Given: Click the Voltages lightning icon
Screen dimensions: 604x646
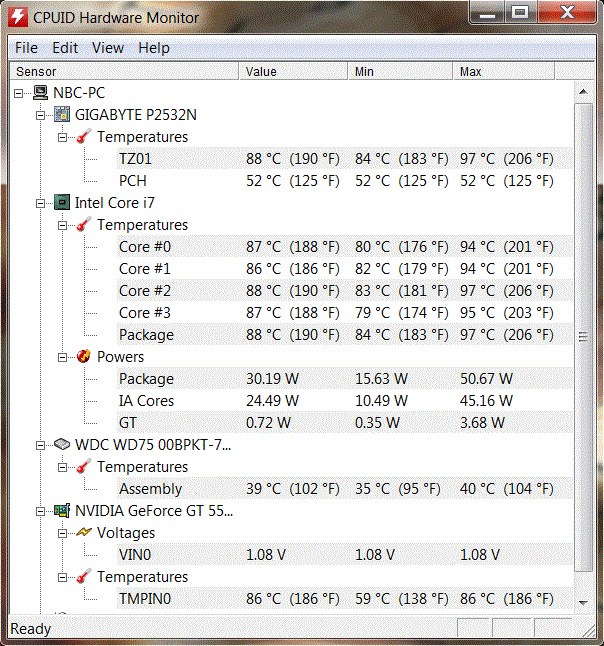Looking at the screenshot, I should 84,533.
